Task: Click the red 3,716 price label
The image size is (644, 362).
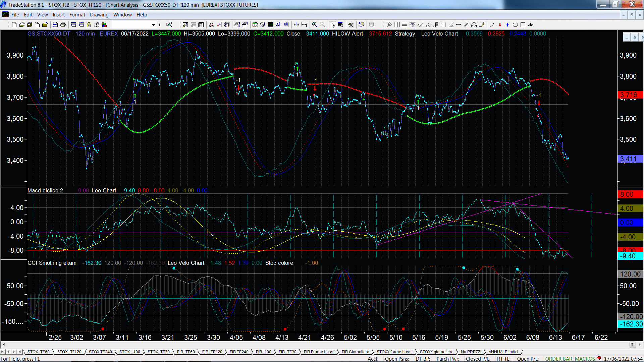Action: pyautogui.click(x=630, y=95)
